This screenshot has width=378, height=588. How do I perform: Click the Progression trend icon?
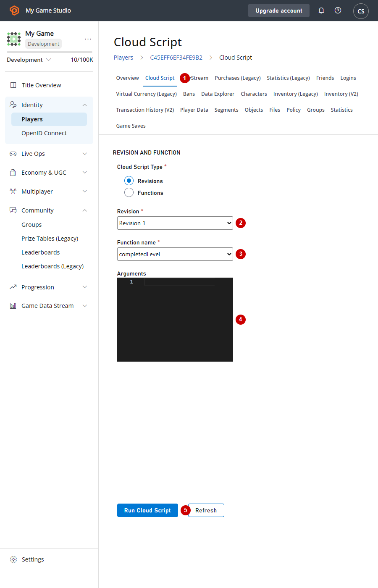pyautogui.click(x=13, y=287)
